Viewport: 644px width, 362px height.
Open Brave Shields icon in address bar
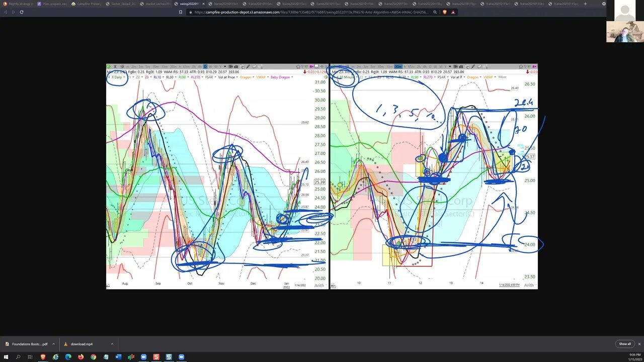(444, 12)
